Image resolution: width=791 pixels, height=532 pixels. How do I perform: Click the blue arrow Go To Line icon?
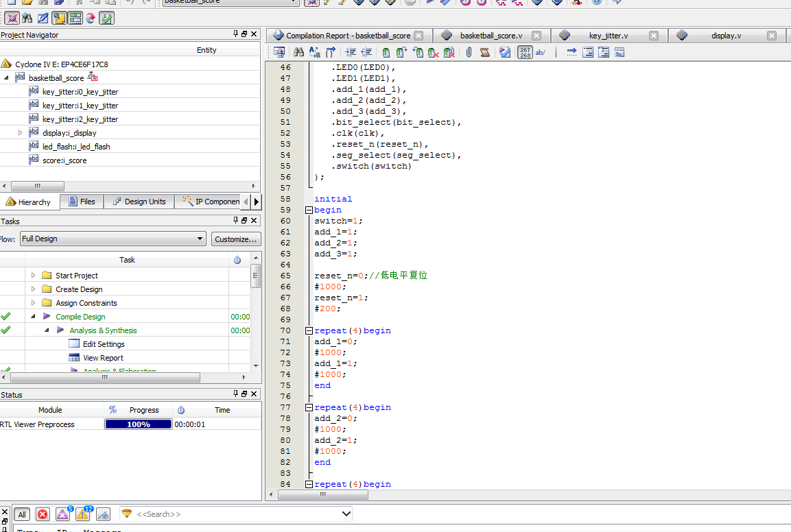coord(571,52)
